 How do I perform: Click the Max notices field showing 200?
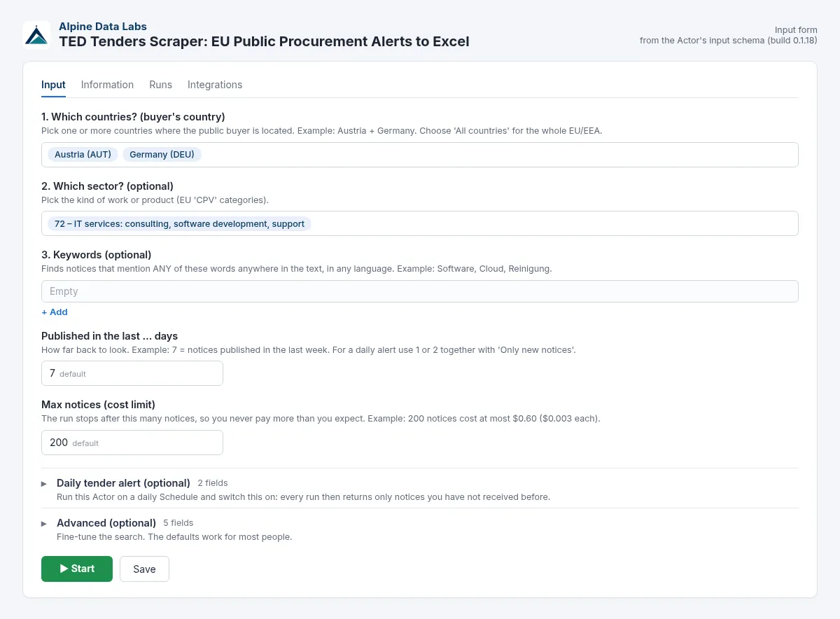(132, 443)
